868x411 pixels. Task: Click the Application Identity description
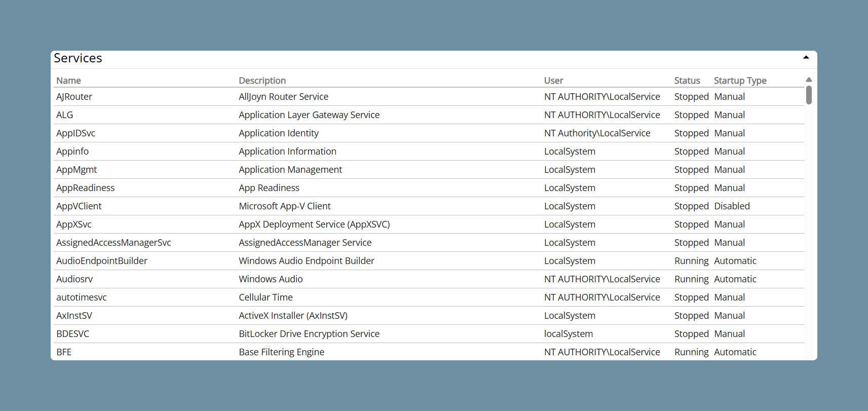(x=279, y=133)
